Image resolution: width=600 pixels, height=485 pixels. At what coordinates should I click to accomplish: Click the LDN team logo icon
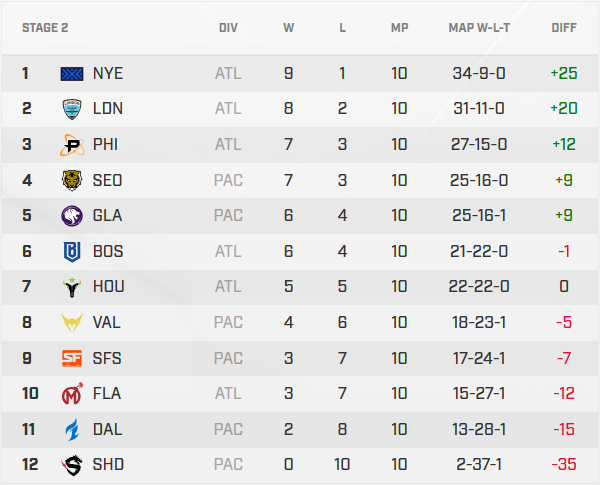73,109
